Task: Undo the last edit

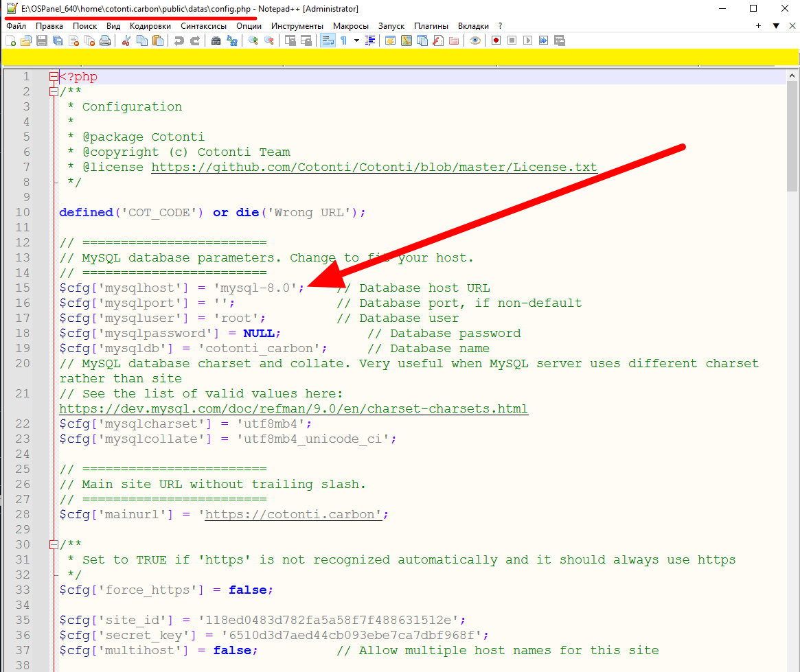Action: (x=179, y=40)
